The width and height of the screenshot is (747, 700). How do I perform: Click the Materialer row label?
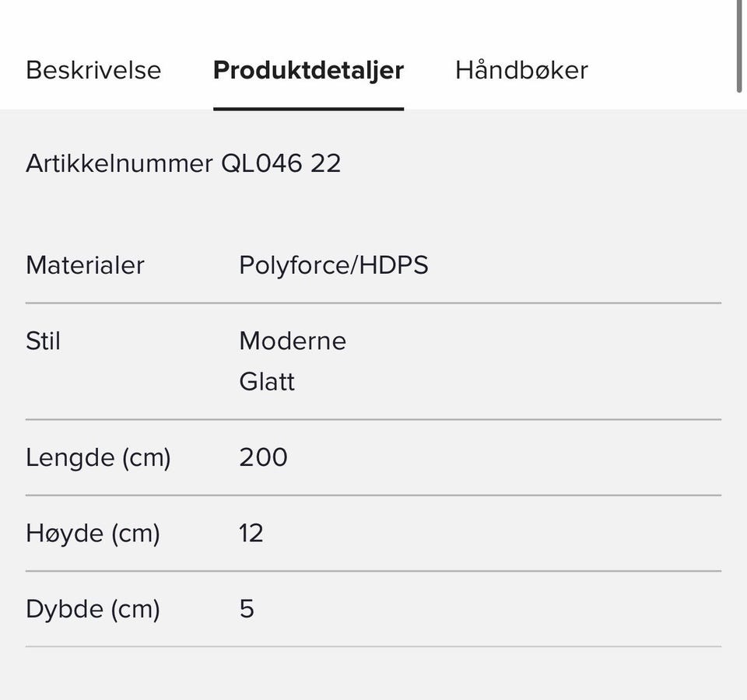(85, 265)
